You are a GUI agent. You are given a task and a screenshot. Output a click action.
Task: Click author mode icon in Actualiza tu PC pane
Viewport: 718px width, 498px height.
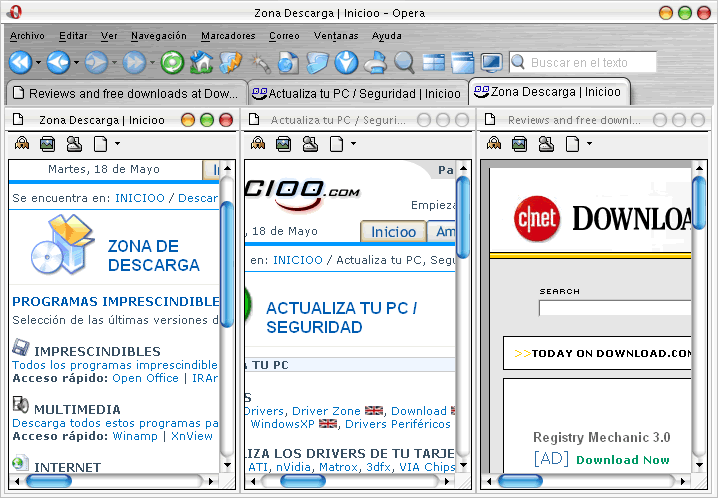[x=258, y=144]
